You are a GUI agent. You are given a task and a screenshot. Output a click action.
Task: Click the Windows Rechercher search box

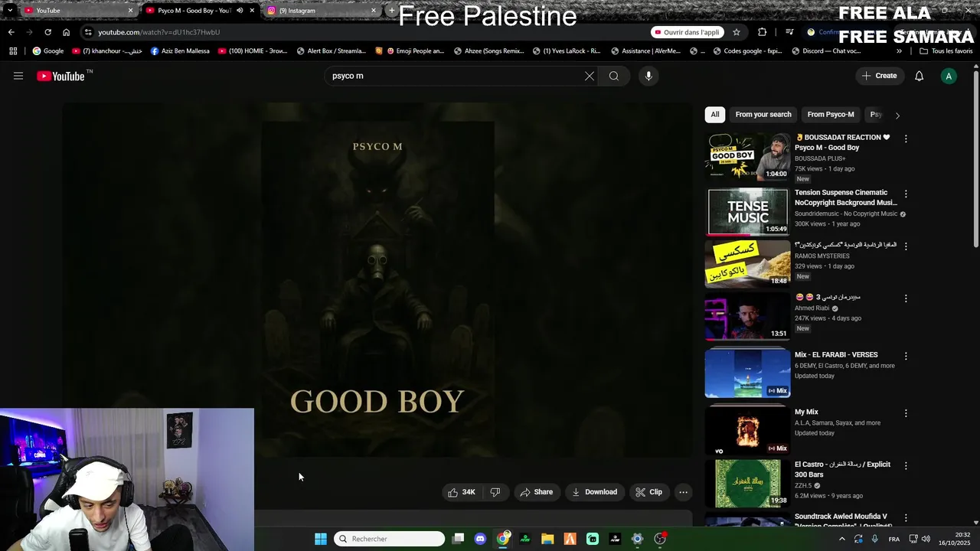pos(389,539)
